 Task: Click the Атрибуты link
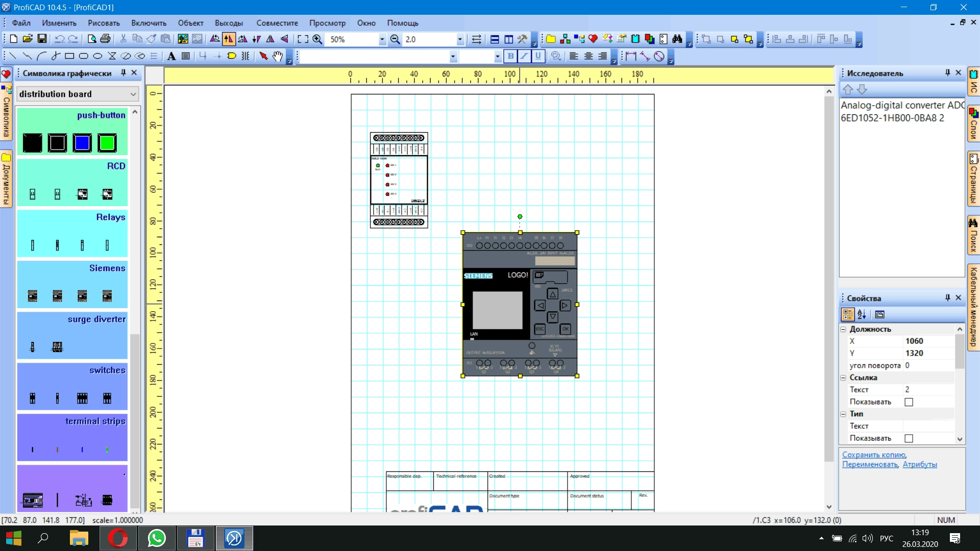click(920, 464)
